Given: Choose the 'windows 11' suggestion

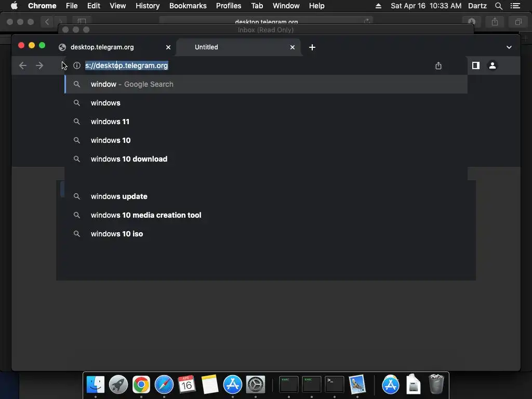Looking at the screenshot, I should pyautogui.click(x=266, y=122).
